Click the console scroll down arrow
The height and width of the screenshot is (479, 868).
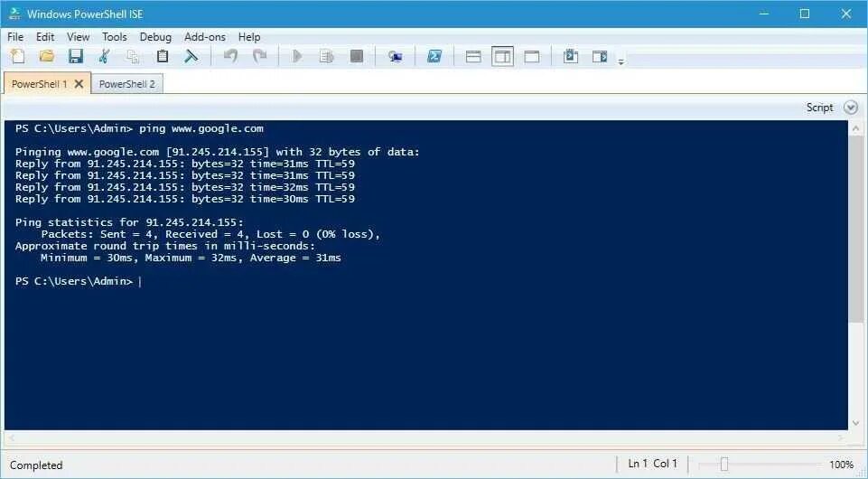[856, 423]
